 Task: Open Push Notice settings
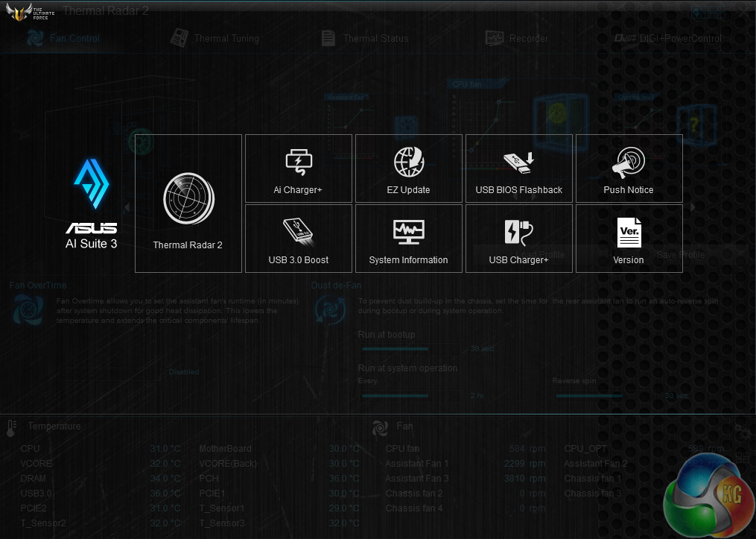tap(629, 168)
